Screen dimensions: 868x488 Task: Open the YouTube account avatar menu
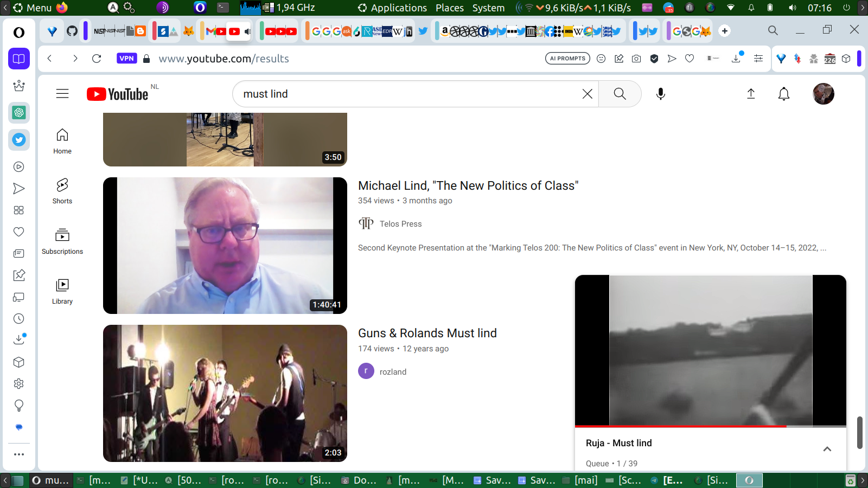click(824, 94)
